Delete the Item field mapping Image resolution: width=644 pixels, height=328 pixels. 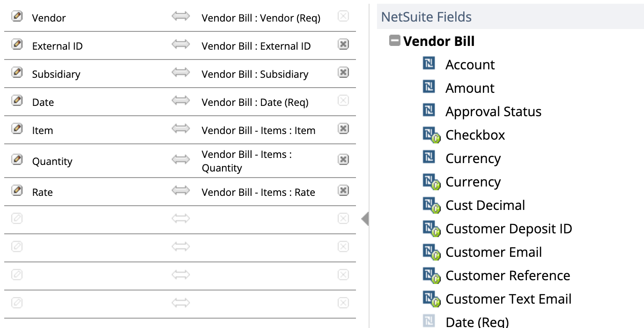(x=343, y=129)
